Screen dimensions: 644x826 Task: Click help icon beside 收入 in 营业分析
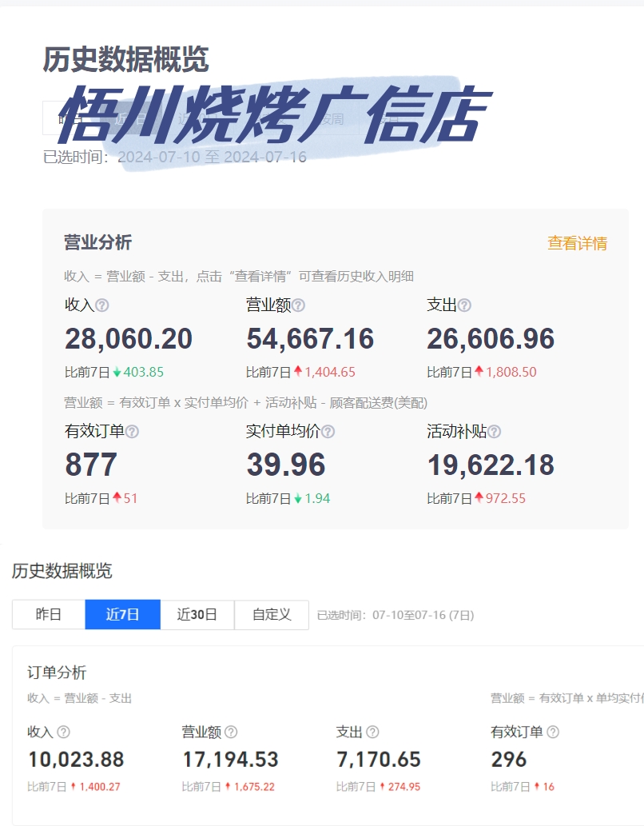(102, 305)
